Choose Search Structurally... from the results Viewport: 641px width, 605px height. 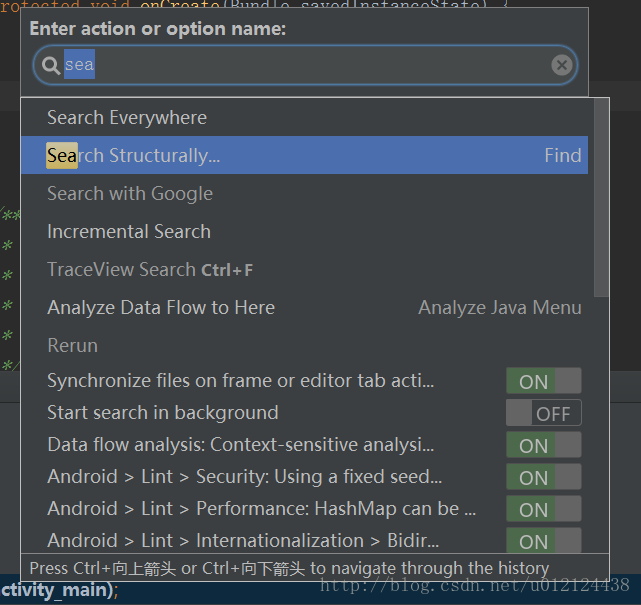click(x=305, y=155)
